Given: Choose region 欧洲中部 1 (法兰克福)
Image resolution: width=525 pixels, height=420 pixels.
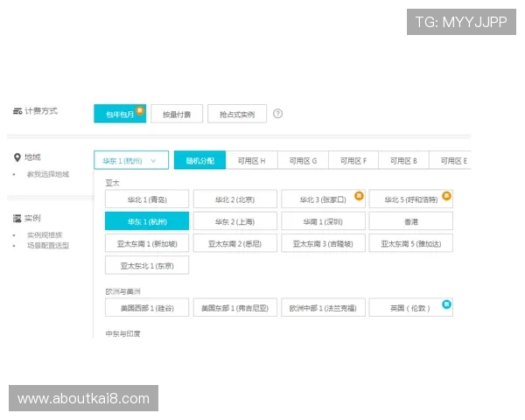Looking at the screenshot, I should pyautogui.click(x=323, y=307).
